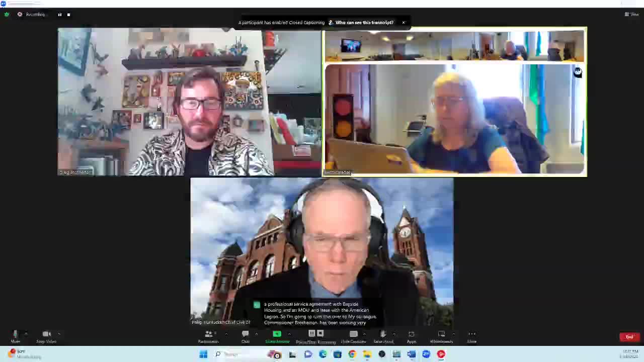Expand the video options arrow beside Stop Video
The image size is (644, 362).
[x=59, y=333]
